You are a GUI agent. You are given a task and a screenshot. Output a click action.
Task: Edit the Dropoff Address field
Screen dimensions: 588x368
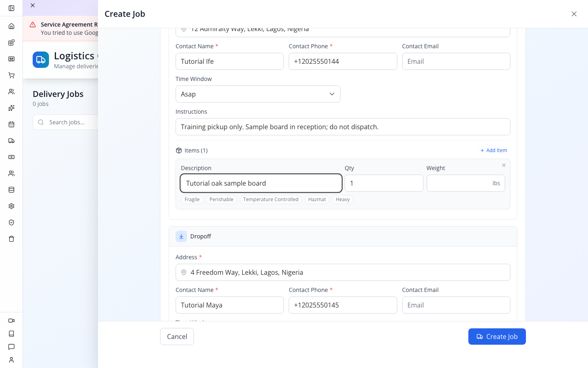coord(343,272)
